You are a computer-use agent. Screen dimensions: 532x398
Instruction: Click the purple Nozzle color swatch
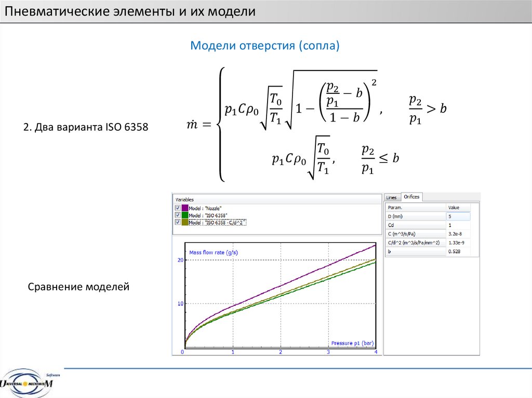click(185, 208)
